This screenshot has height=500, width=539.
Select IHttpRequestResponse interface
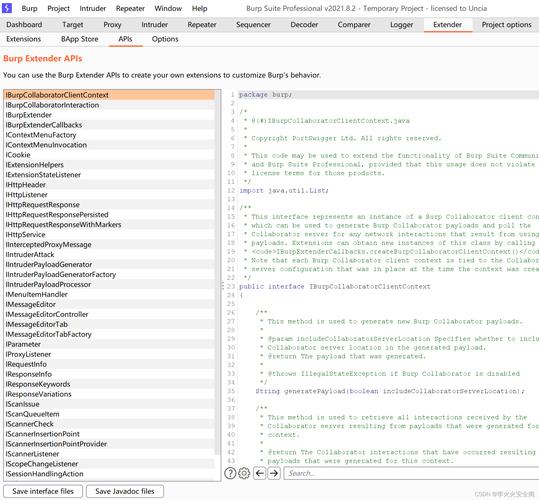tap(109, 204)
